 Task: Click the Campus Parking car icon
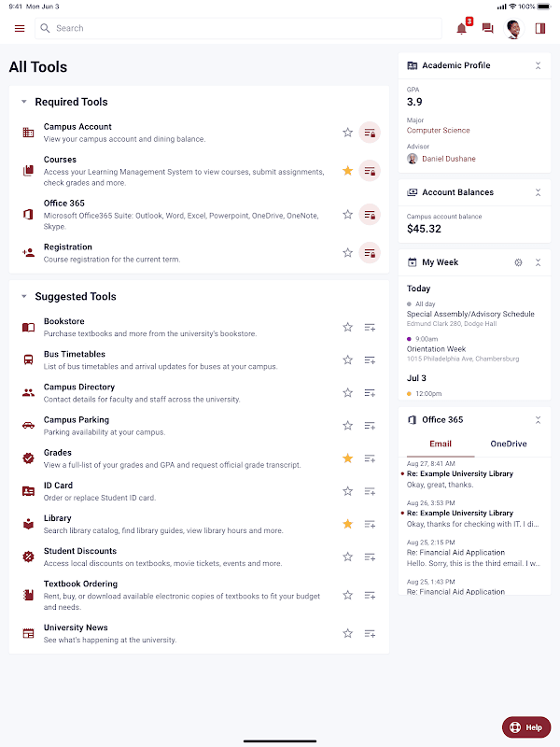[x=29, y=426]
